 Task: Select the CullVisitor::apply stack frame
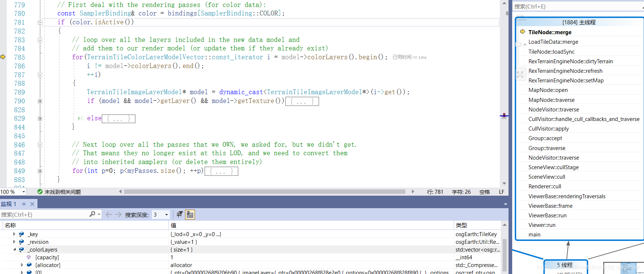(x=549, y=129)
